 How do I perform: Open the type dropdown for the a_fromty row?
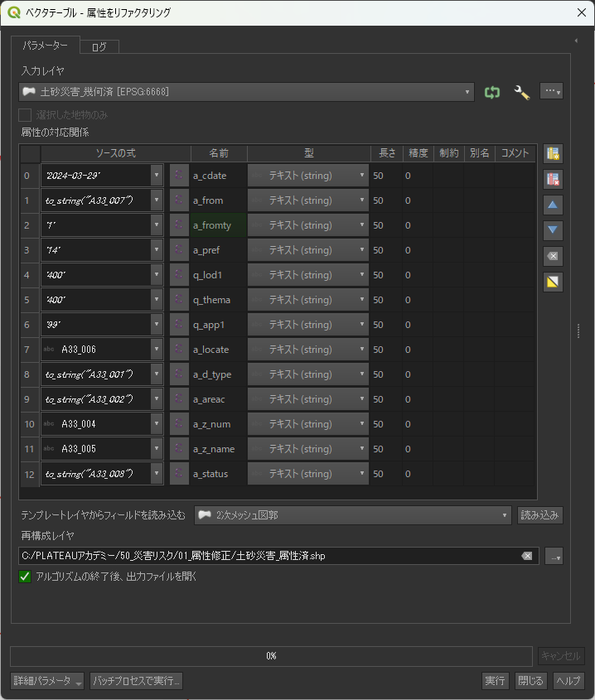pyautogui.click(x=308, y=225)
